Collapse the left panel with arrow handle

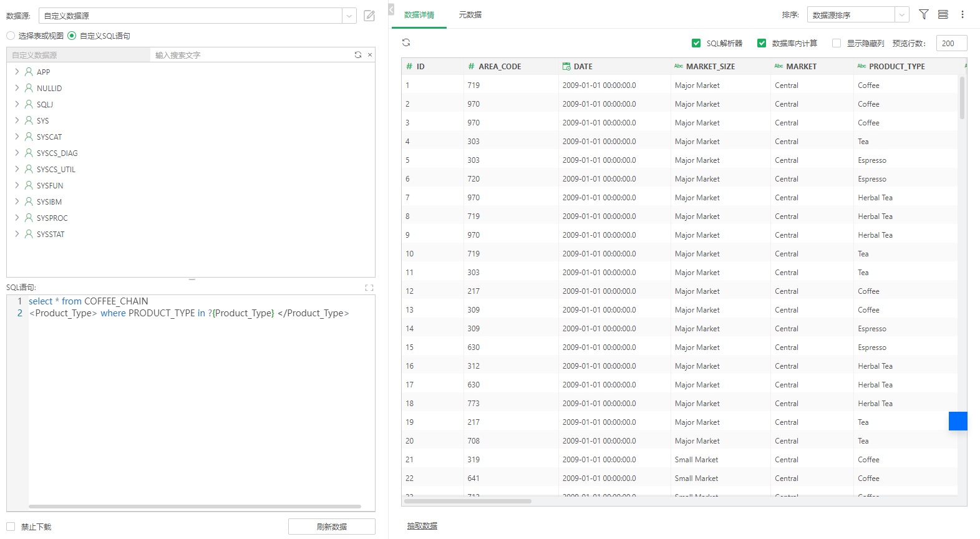(391, 9)
